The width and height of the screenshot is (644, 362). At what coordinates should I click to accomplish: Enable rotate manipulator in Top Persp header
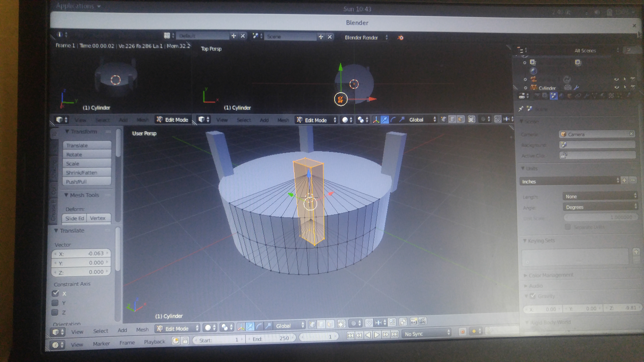tap(393, 120)
